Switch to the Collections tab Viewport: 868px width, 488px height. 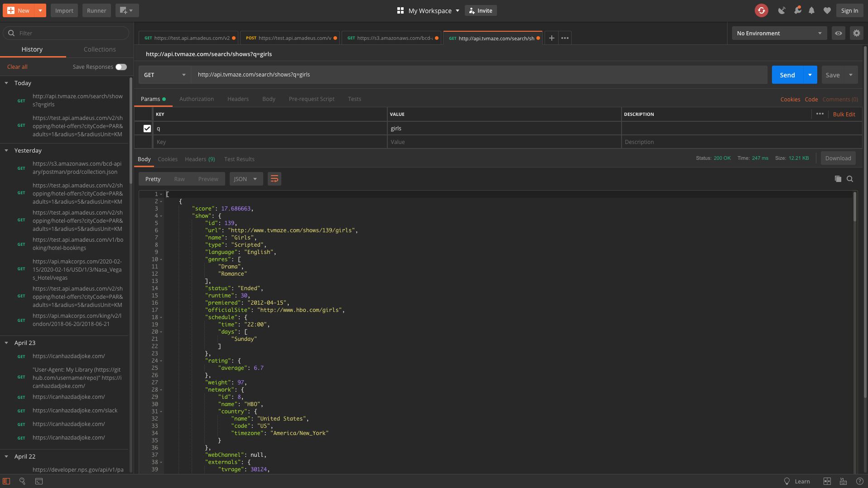[99, 49]
